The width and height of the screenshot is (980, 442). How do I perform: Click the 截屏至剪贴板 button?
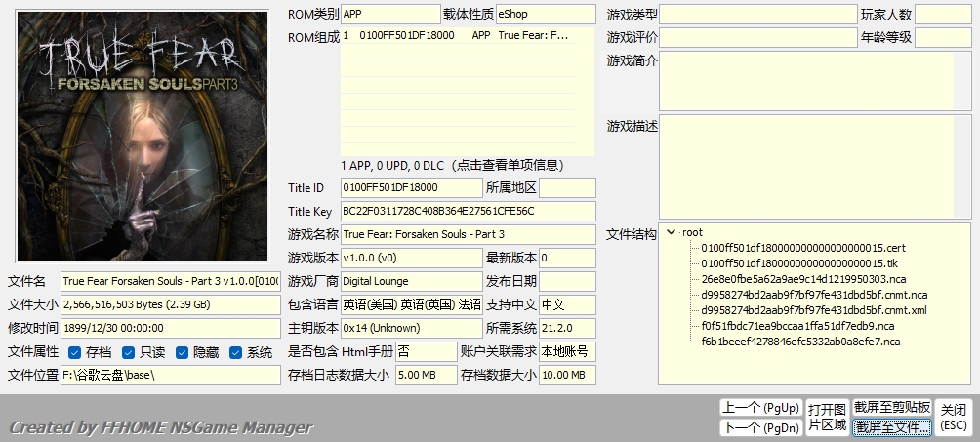tap(891, 407)
